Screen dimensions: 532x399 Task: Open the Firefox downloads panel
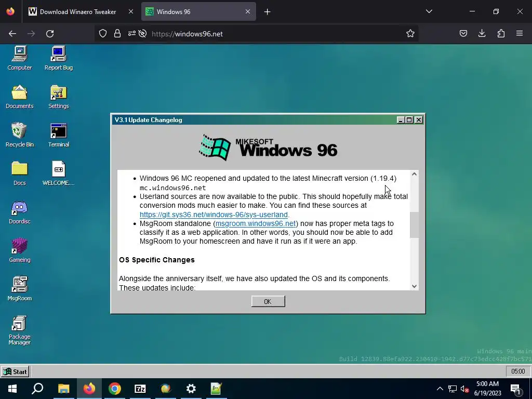pos(482,33)
